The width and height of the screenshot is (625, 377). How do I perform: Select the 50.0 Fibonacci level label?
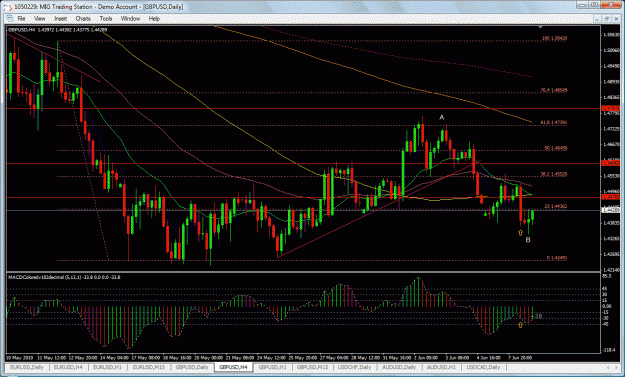click(x=556, y=148)
